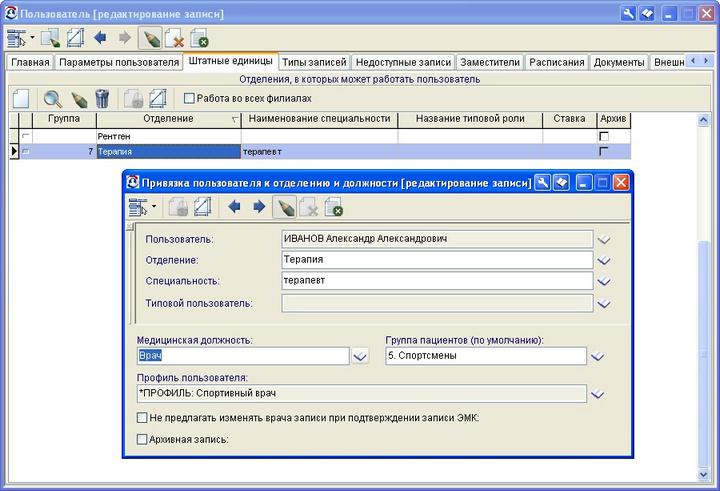720x491 pixels.
Task: Toggle 'Не предлагать изменять врача записи' checkbox
Action: click(x=142, y=418)
